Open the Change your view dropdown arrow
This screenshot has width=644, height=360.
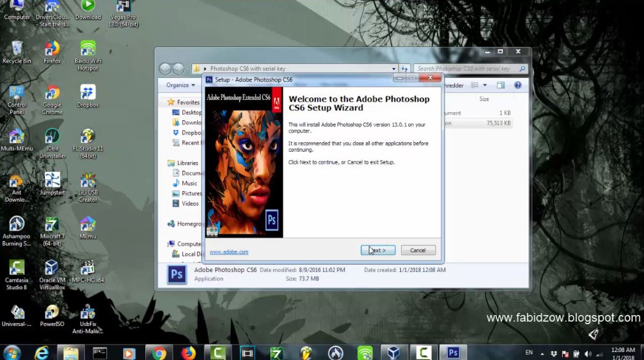click(485, 84)
